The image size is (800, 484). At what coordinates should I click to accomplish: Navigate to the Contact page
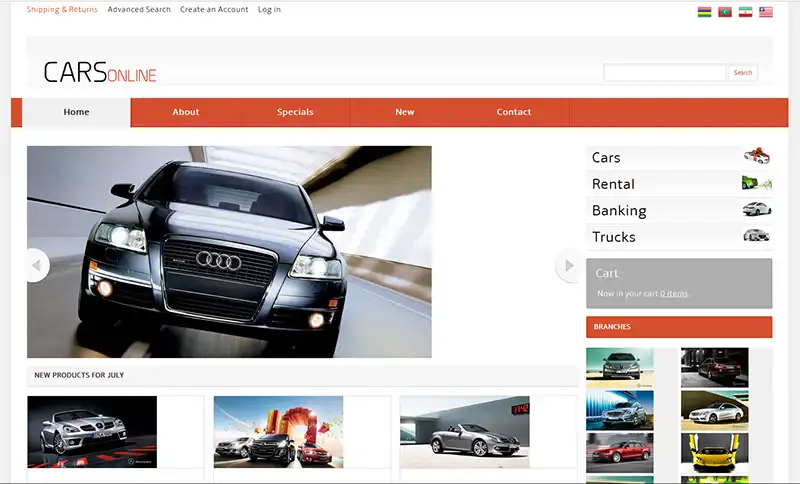point(514,112)
